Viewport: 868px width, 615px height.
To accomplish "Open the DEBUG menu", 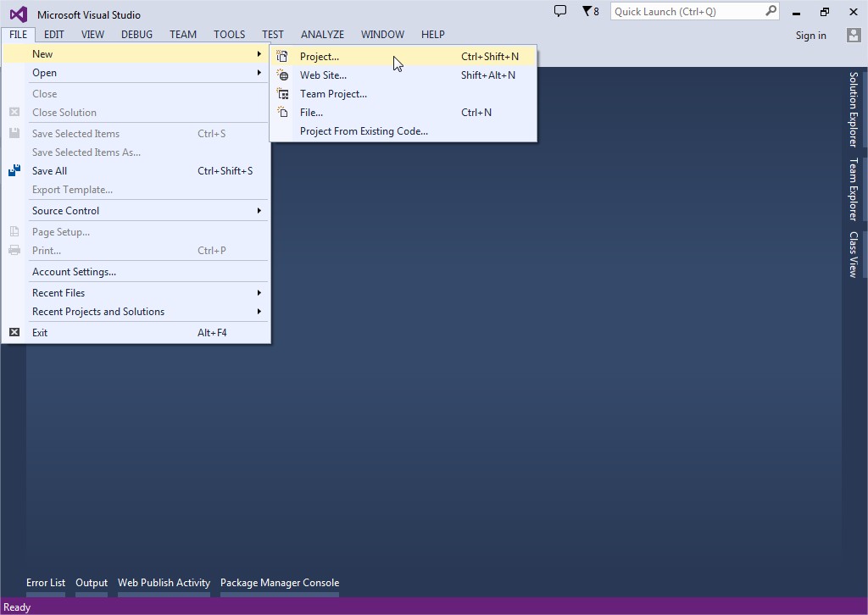I will pos(136,34).
